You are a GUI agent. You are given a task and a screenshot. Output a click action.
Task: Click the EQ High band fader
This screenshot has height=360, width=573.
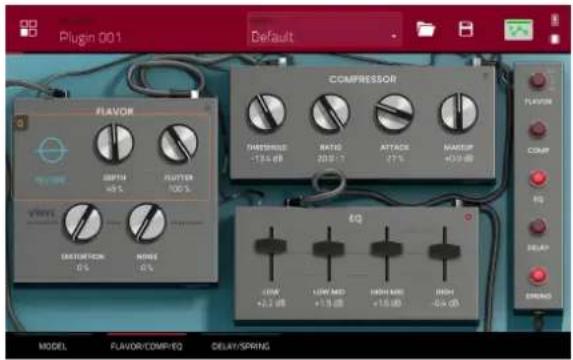[x=444, y=251]
